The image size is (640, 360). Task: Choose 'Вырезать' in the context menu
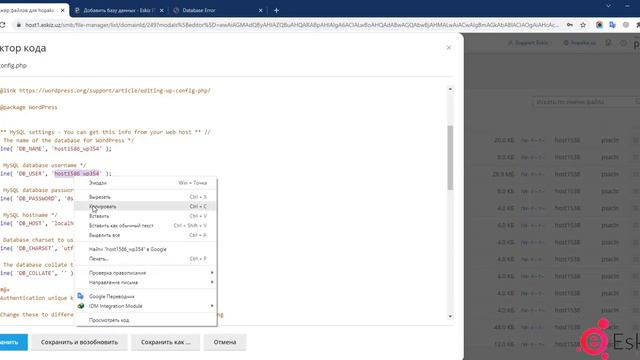[147, 197]
